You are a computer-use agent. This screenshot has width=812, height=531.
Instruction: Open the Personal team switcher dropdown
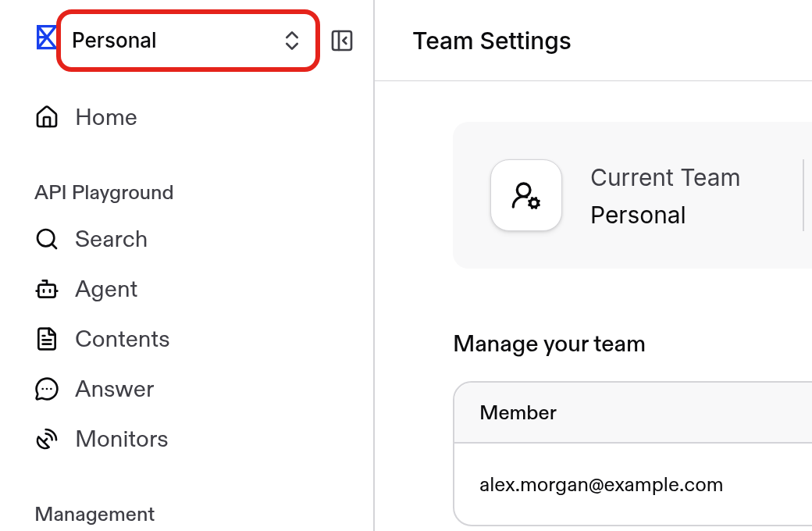click(187, 41)
